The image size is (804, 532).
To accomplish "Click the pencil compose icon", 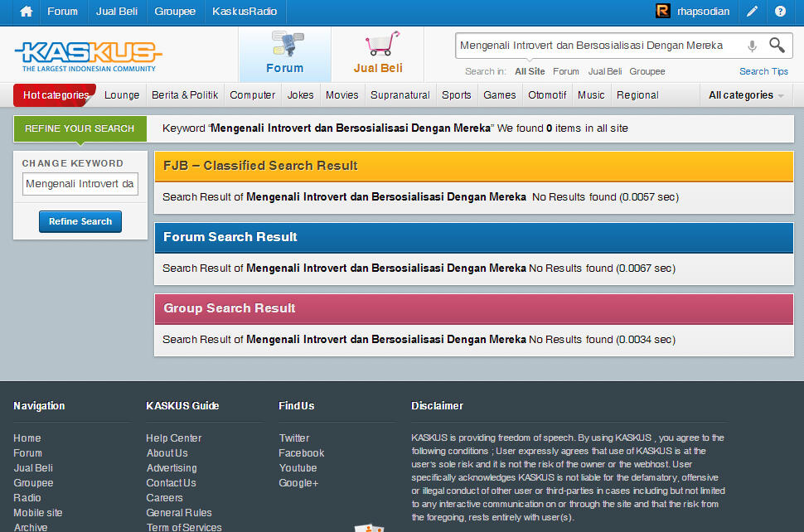I will [x=752, y=12].
